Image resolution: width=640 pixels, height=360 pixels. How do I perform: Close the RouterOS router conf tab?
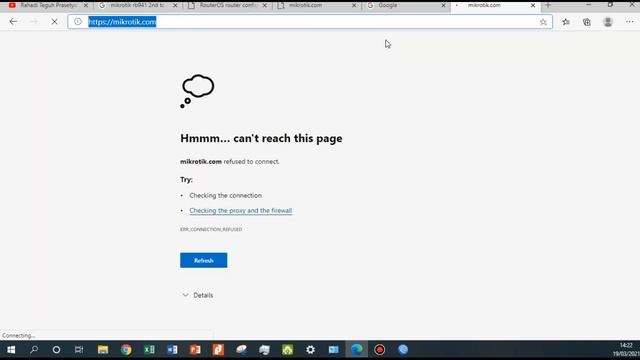[x=264, y=6]
